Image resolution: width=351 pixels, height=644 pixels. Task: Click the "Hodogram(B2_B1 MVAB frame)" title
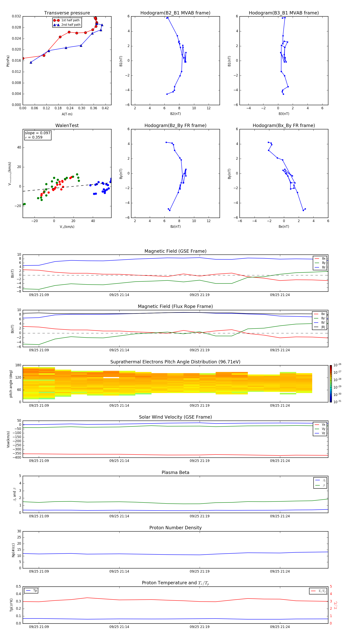pos(175,13)
